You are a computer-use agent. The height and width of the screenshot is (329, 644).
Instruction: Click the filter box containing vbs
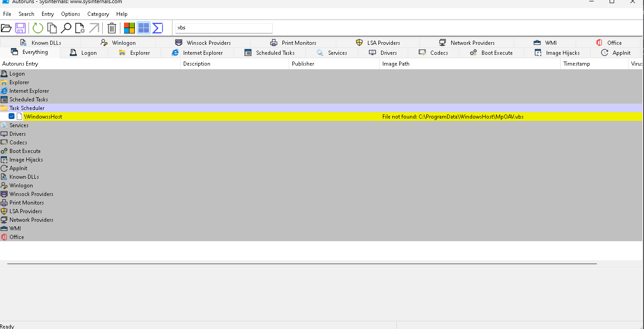pyautogui.click(x=224, y=28)
